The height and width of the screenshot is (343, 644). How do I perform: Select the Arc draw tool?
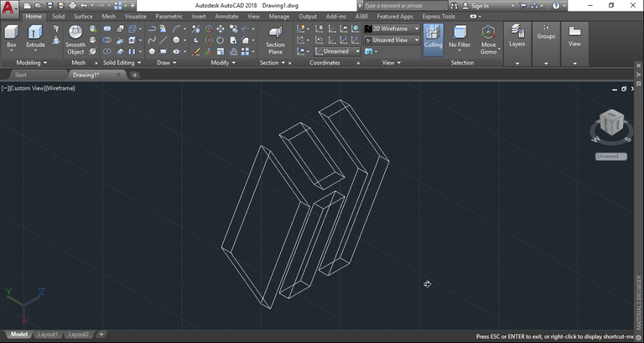click(176, 29)
